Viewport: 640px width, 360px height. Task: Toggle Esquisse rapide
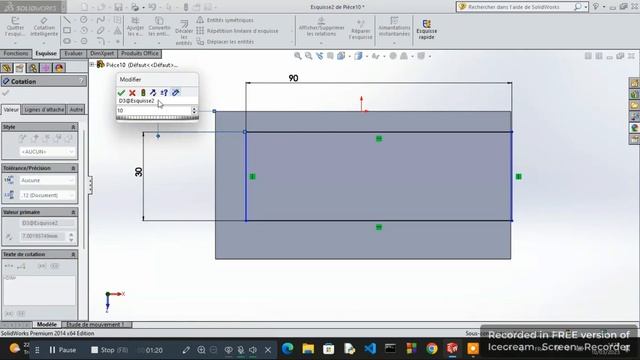(427, 30)
